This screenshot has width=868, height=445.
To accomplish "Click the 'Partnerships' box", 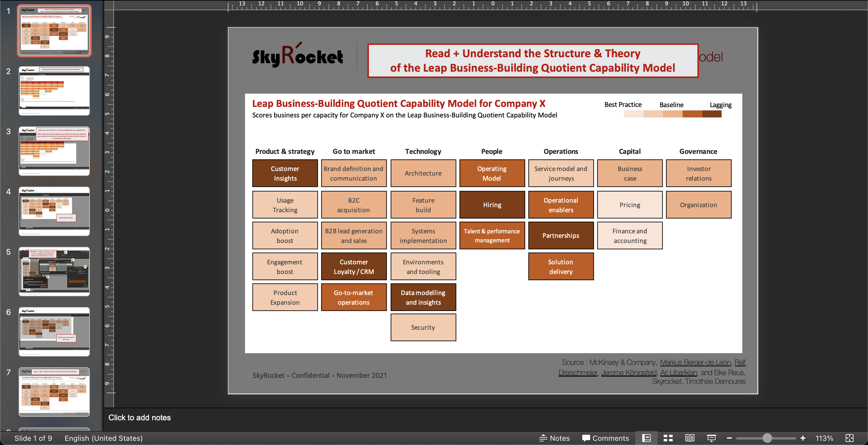I will [561, 236].
